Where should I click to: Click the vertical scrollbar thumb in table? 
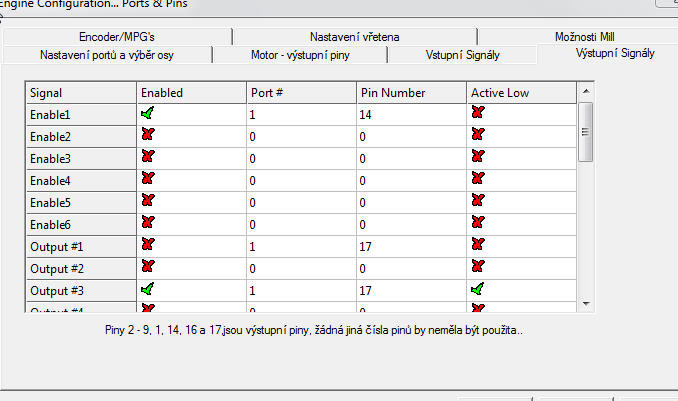[x=585, y=130]
